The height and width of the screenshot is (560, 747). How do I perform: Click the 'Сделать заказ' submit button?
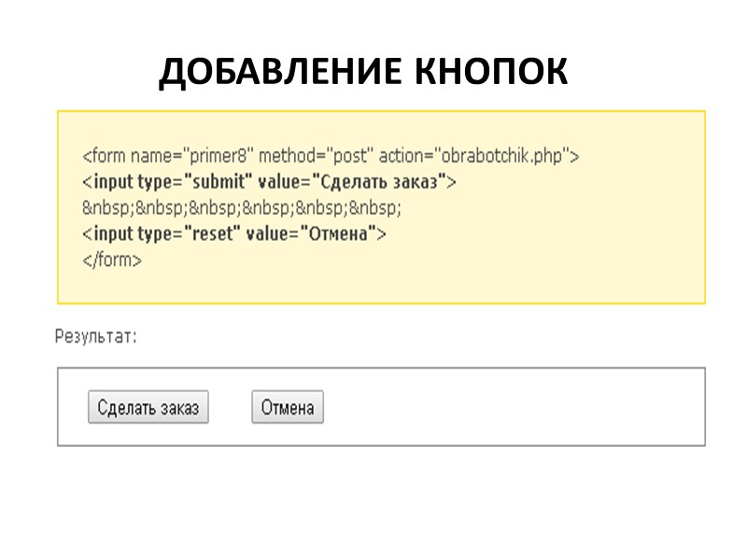tap(148, 407)
